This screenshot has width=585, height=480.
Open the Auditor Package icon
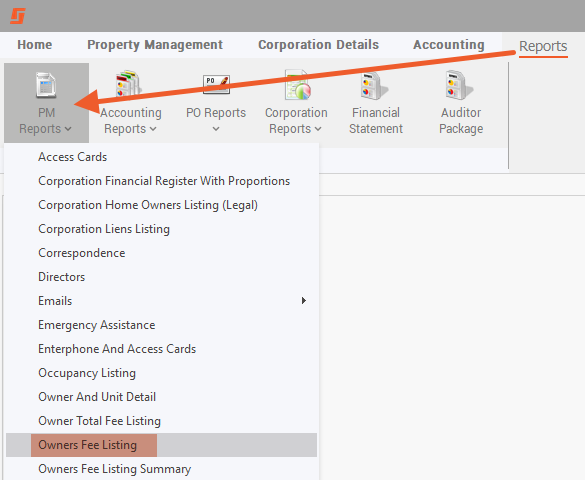point(460,86)
